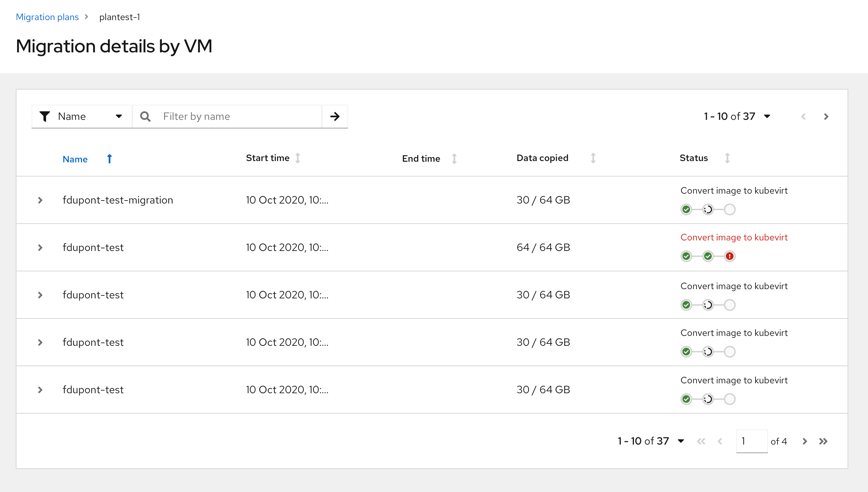The height and width of the screenshot is (492, 868).
Task: Click the ascending sort arrow beside Name
Action: point(109,159)
